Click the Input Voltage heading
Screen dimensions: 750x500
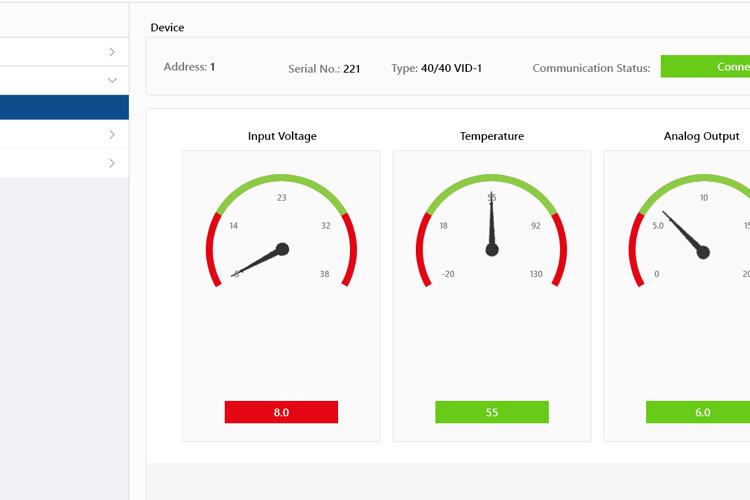click(282, 136)
